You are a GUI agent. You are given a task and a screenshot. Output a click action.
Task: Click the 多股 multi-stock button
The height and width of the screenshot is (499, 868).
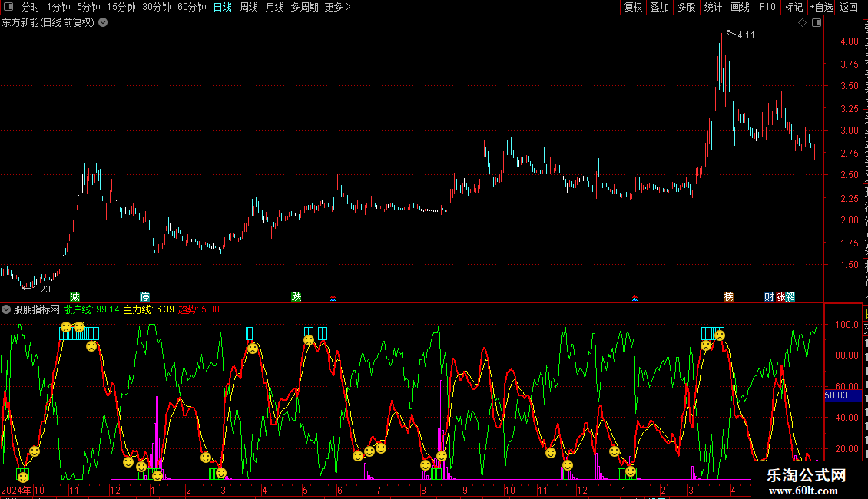click(x=686, y=7)
